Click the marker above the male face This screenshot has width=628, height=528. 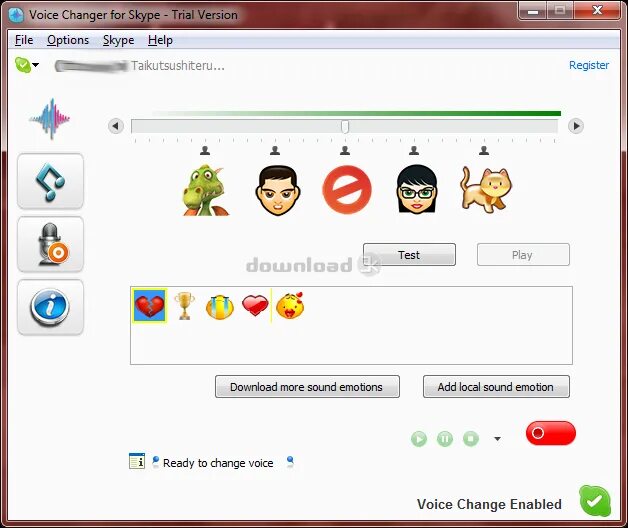point(275,151)
